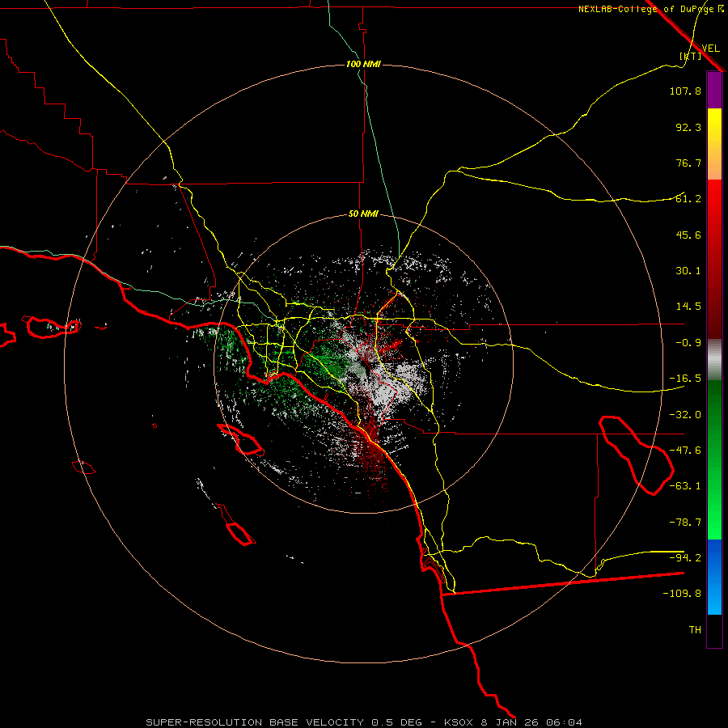Viewport: 728px width, 728px height.
Task: Select the 107.8 scale value
Action: (x=685, y=91)
